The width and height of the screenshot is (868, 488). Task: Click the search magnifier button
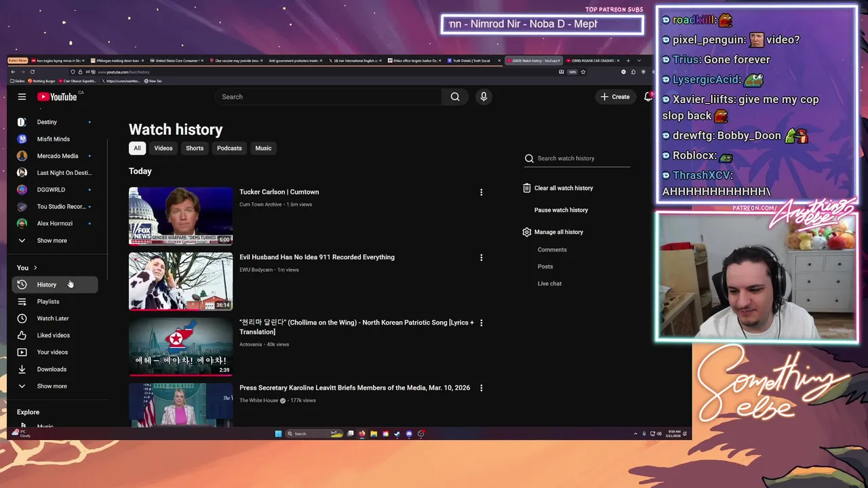coord(455,97)
